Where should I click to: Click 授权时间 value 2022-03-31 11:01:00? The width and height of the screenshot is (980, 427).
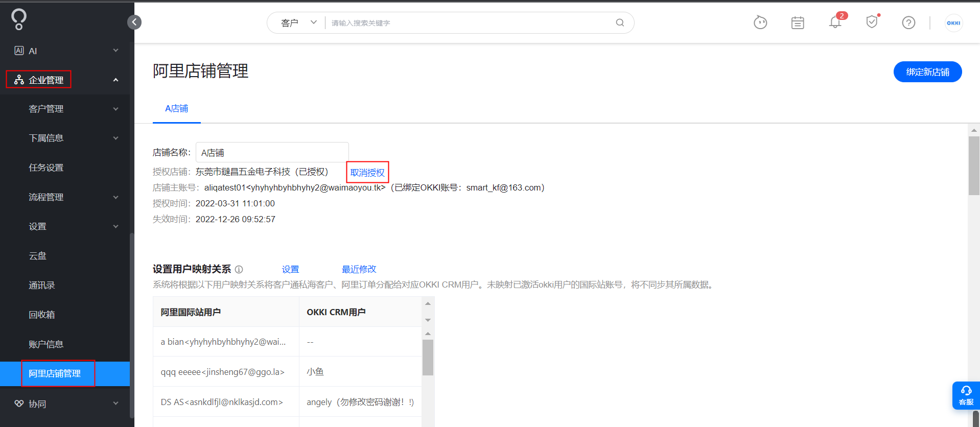coord(235,203)
